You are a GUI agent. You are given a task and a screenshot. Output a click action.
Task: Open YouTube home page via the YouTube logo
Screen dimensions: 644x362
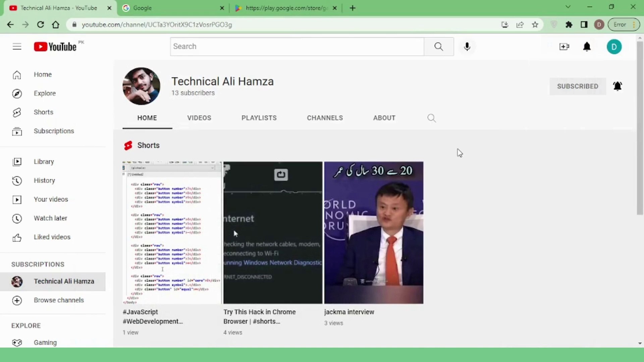click(55, 47)
